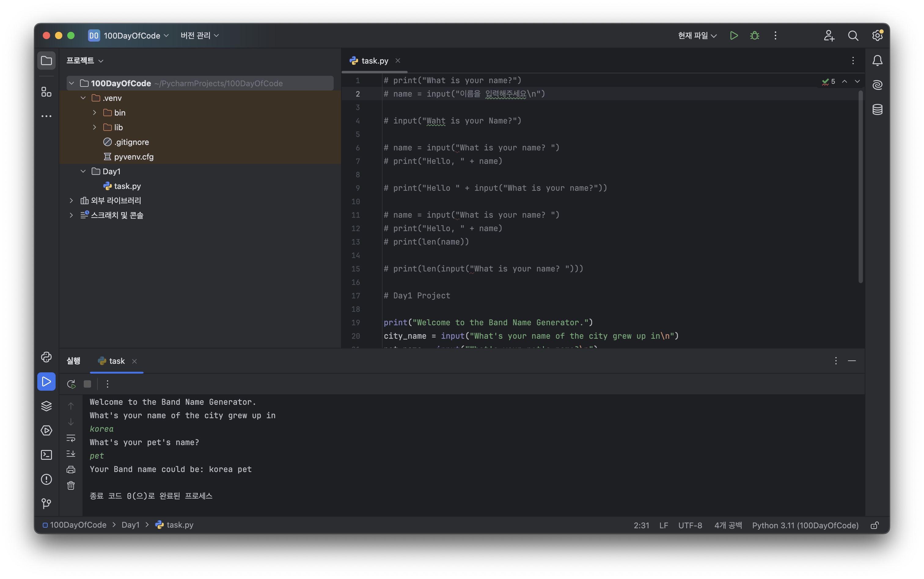Open the 버전 관리 menu
The height and width of the screenshot is (579, 924).
[200, 35]
